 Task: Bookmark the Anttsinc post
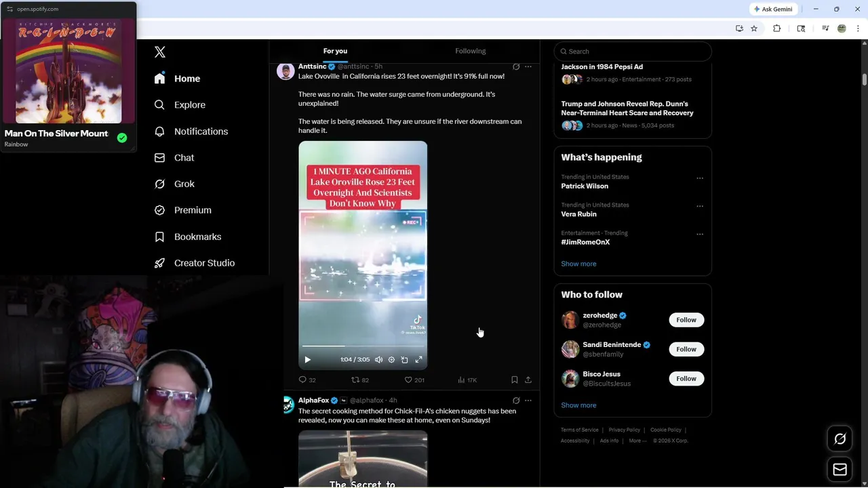pos(515,380)
